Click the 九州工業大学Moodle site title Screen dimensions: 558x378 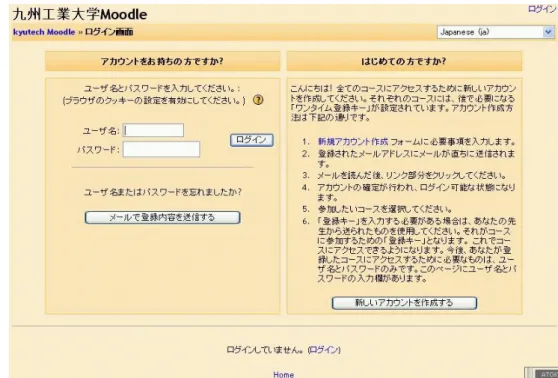click(80, 14)
